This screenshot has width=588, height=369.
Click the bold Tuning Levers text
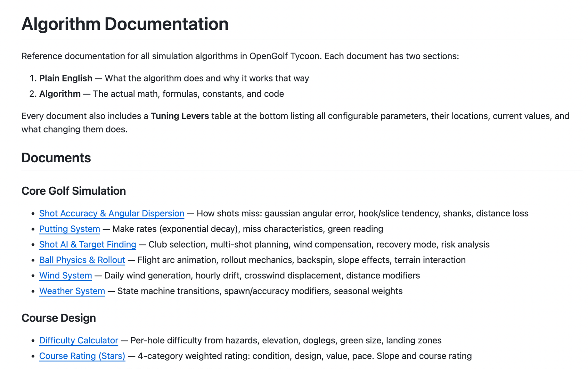(x=180, y=116)
